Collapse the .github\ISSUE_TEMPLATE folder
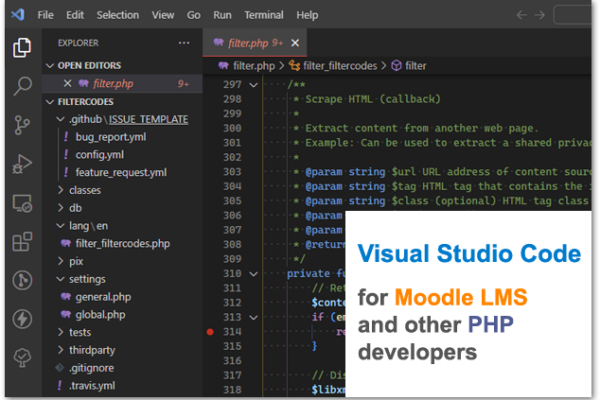This screenshot has width=600, height=400. [60, 119]
